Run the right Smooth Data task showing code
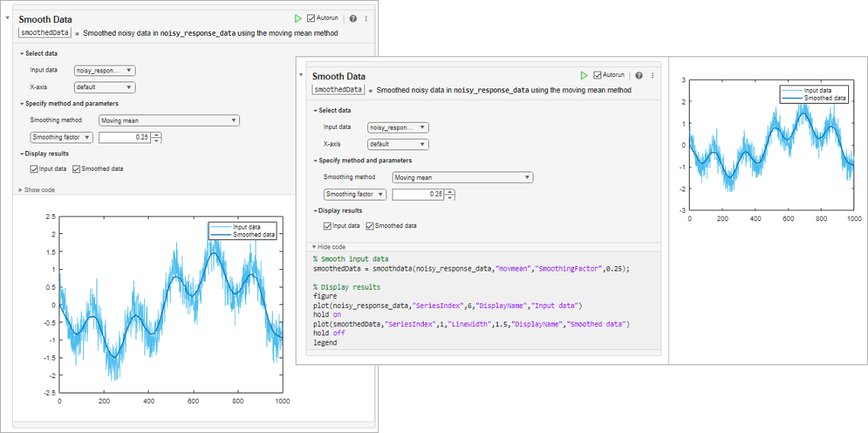 tap(584, 75)
